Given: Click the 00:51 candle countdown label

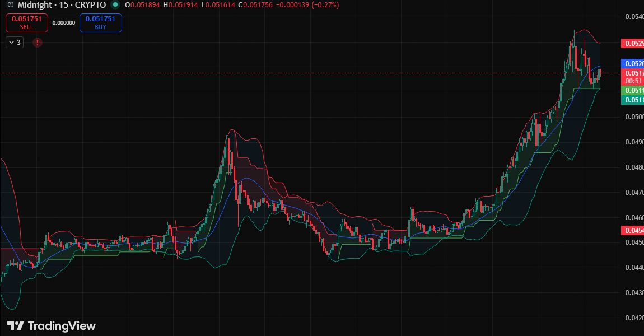Looking at the screenshot, I should coord(632,81).
